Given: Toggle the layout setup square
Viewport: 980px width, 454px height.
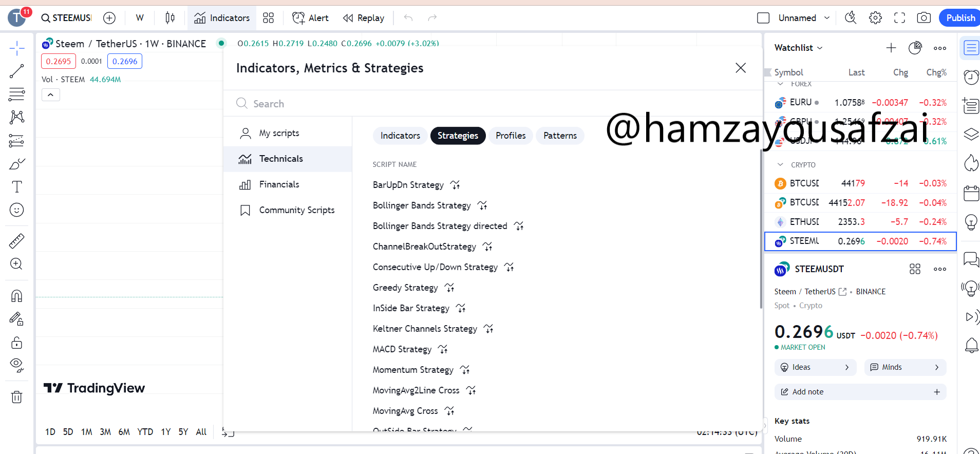Looking at the screenshot, I should tap(763, 18).
